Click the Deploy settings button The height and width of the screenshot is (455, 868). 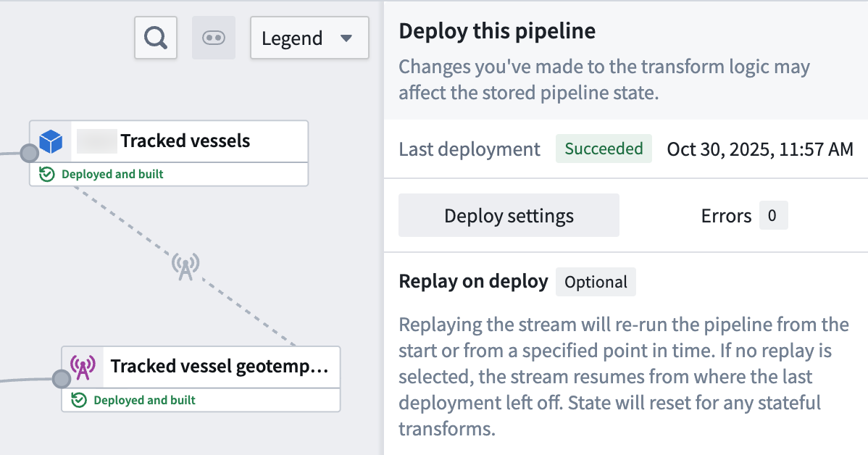point(508,215)
